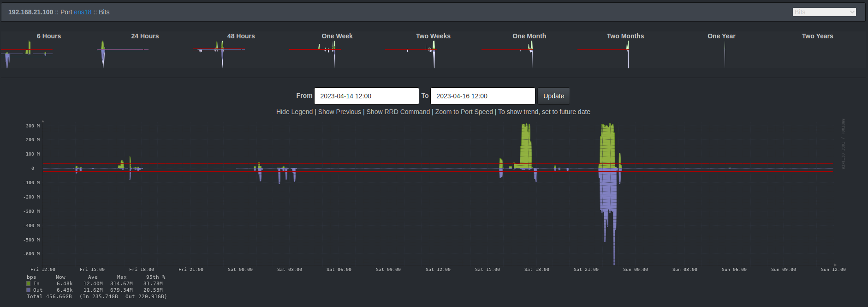
Task: Click the To date input field
Action: (x=482, y=96)
